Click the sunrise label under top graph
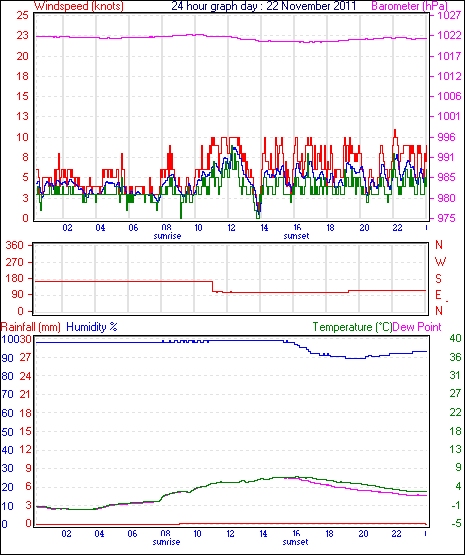This screenshot has width=465, height=556. click(x=167, y=236)
